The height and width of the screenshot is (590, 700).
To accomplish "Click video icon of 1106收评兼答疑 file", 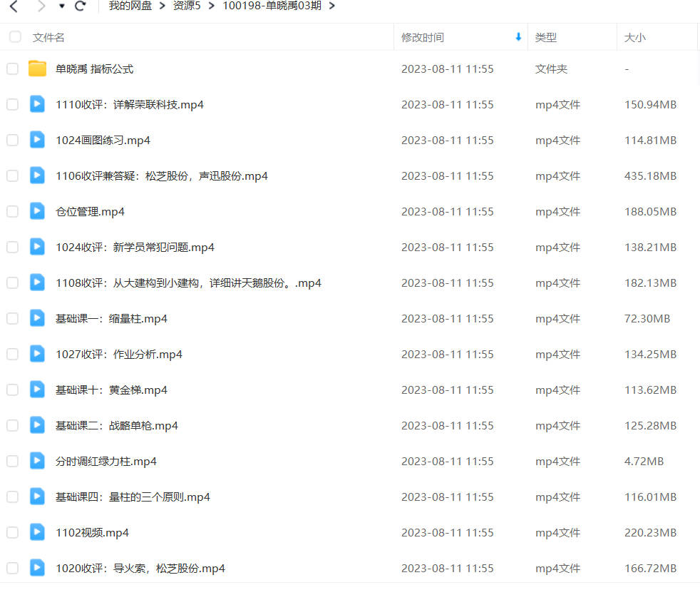I will 38,176.
